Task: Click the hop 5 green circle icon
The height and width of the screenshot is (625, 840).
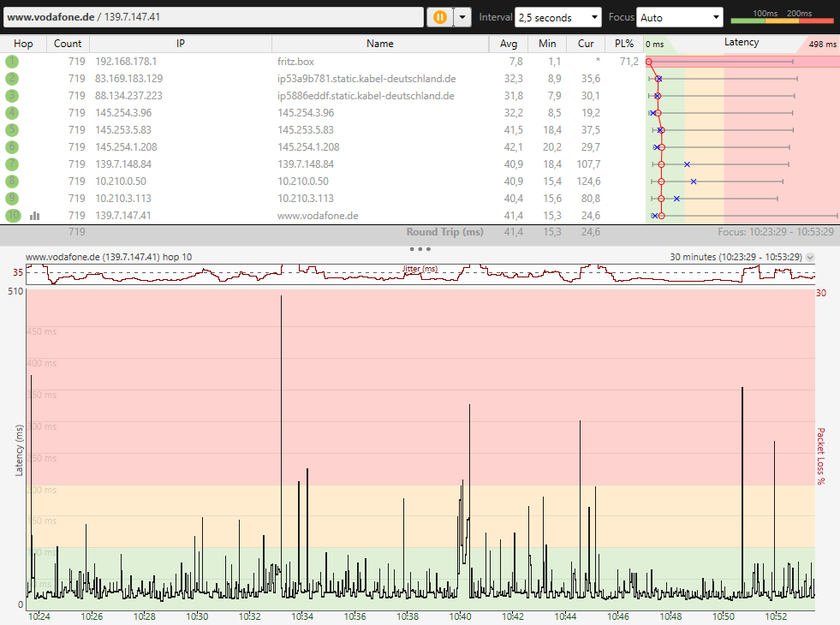Action: coord(12,130)
